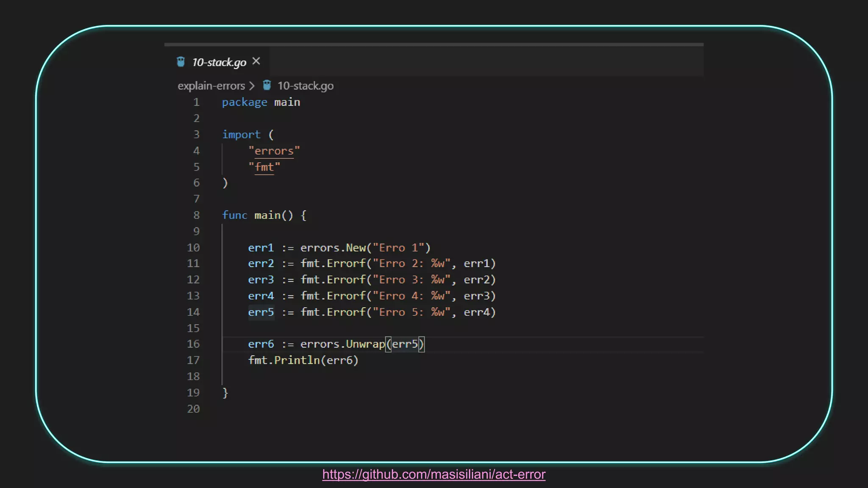The width and height of the screenshot is (868, 488).
Task: Click highlighted err5 variable on line 14
Action: click(x=261, y=312)
